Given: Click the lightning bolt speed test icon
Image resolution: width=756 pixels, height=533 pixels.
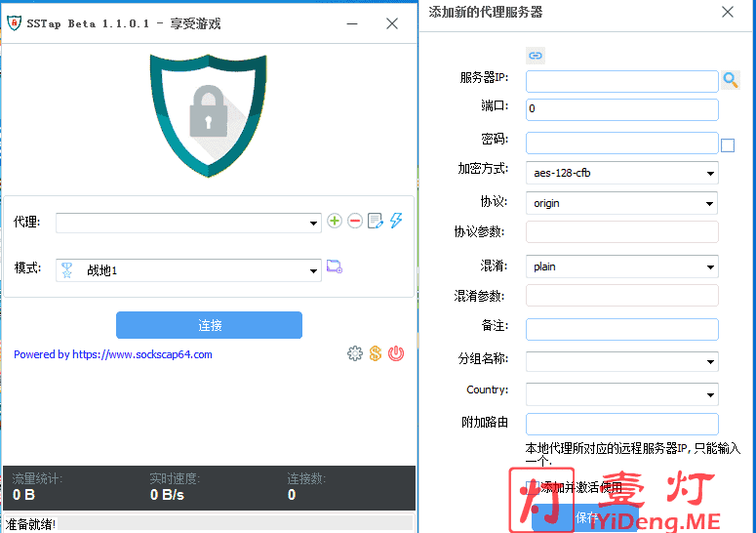Looking at the screenshot, I should click(396, 221).
